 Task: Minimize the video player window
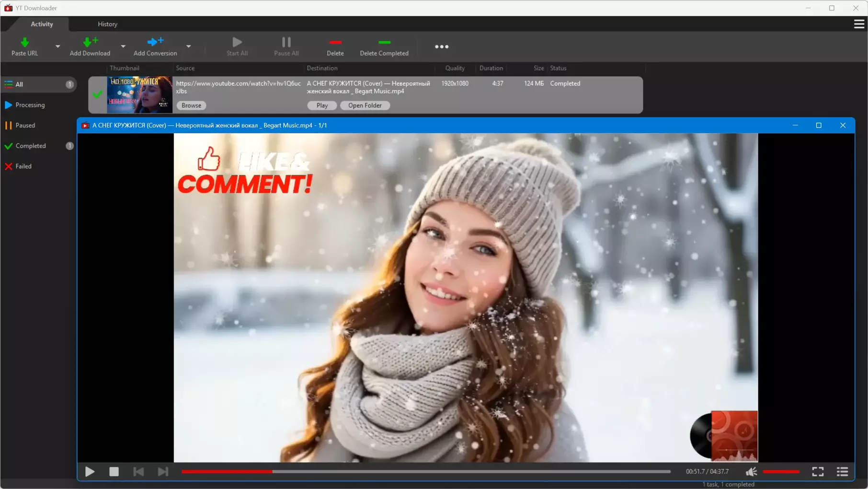point(795,125)
